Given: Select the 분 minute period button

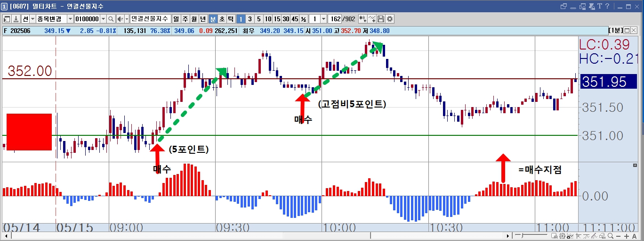Looking at the screenshot, I should 213,19.
